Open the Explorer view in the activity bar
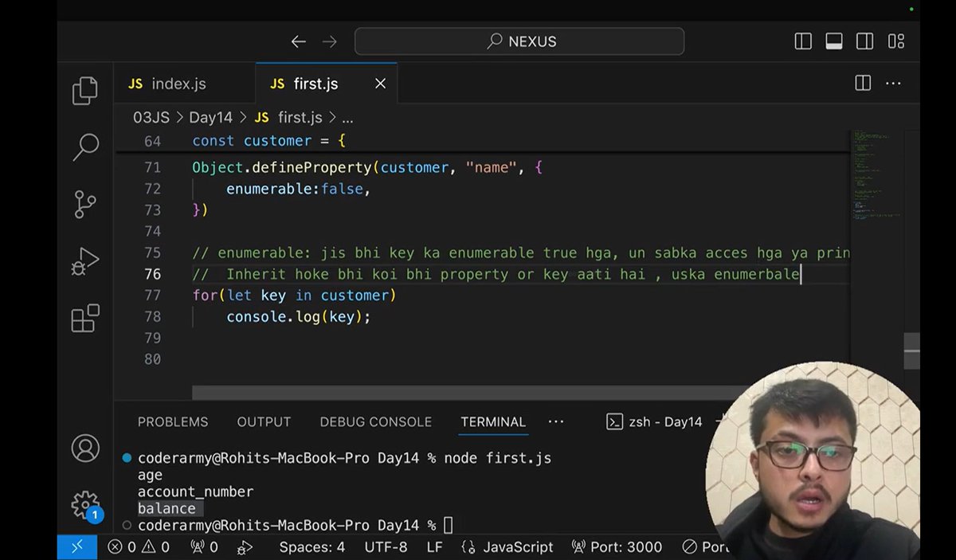 coord(85,89)
